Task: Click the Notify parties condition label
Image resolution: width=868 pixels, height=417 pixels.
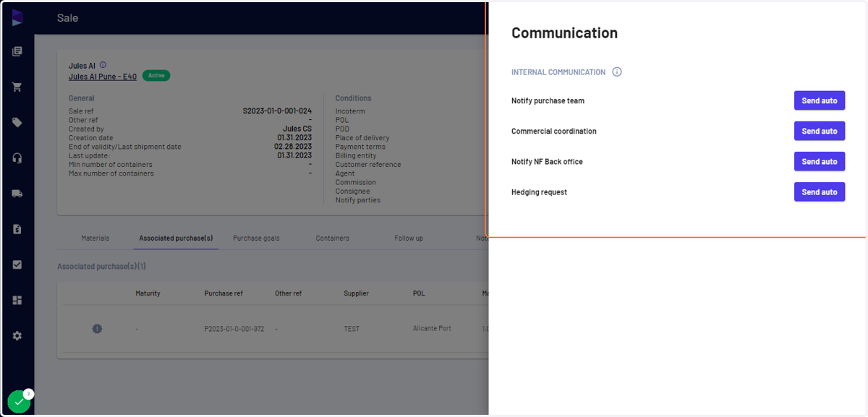Action: coord(357,200)
